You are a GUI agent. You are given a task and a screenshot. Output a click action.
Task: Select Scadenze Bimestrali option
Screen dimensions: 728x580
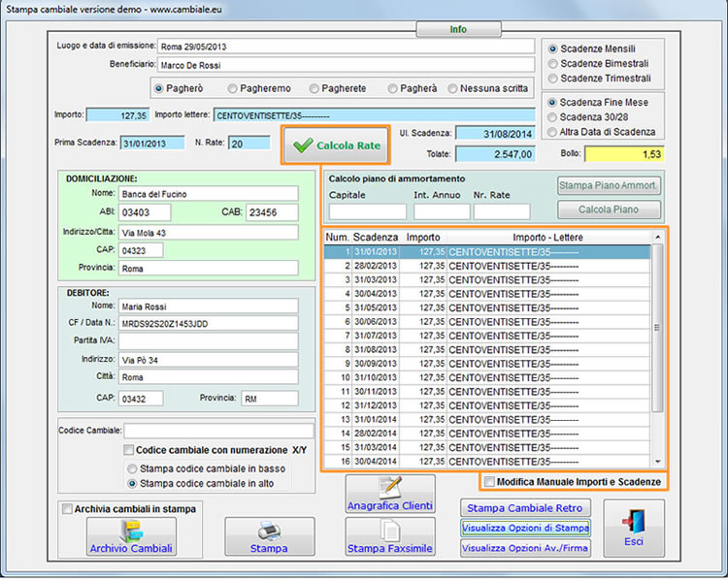click(552, 64)
